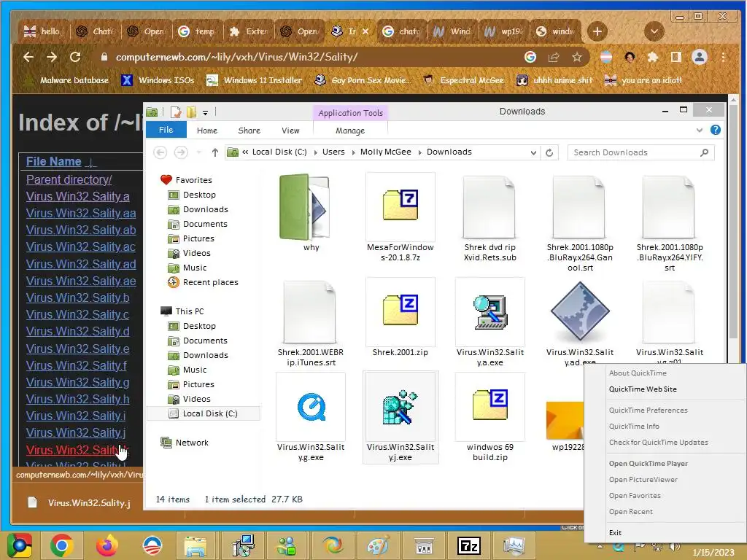Bookmark this page with star icon
This screenshot has width=747, height=560.
577,58
